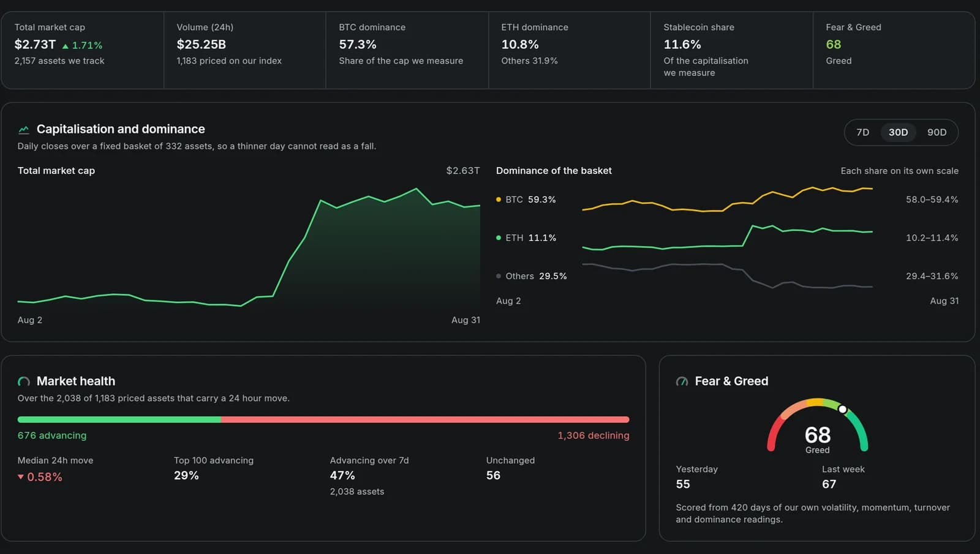Click the 'BTC 59.3%' legend entry
980x554 pixels.
pos(526,200)
